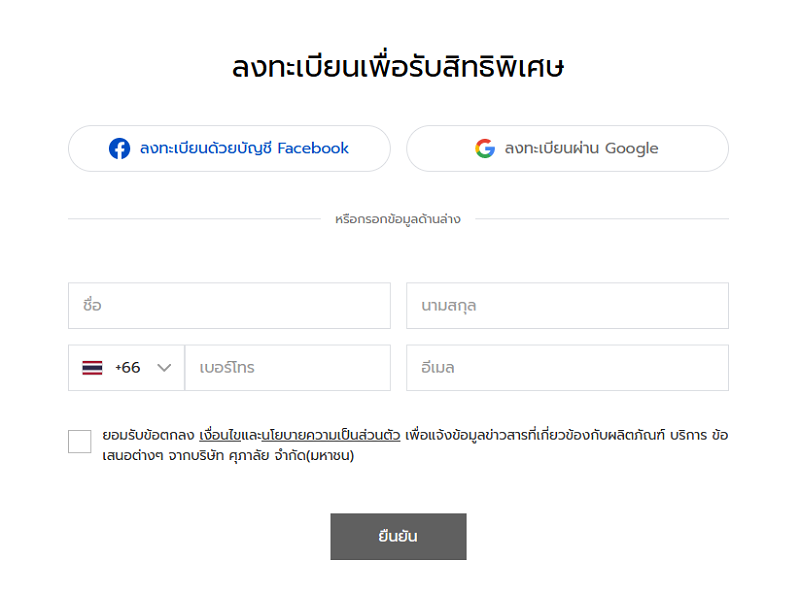
Task: Click the ลงทะเบียนเพื่อรับสิทธิพิเศษ page heading
Action: tap(398, 67)
